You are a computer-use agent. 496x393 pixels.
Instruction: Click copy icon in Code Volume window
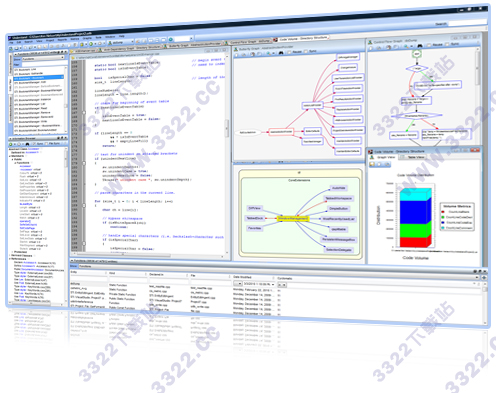pyautogui.click(x=380, y=164)
